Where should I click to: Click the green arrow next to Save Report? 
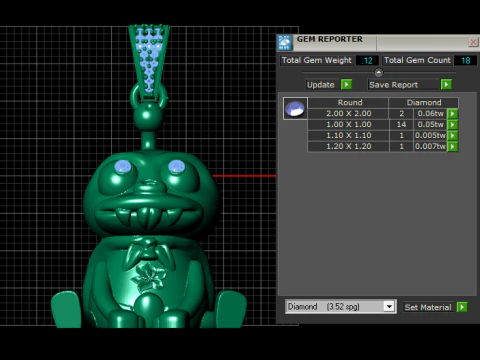446,85
